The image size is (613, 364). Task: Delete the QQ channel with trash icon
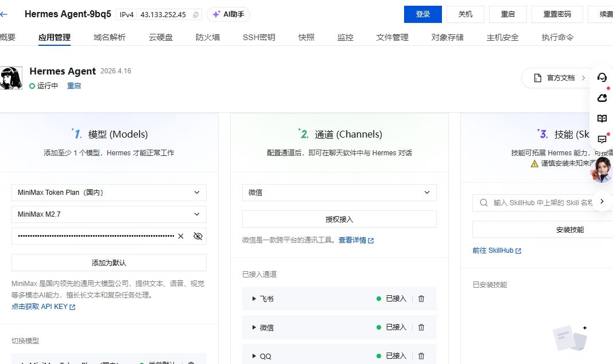[421, 356]
